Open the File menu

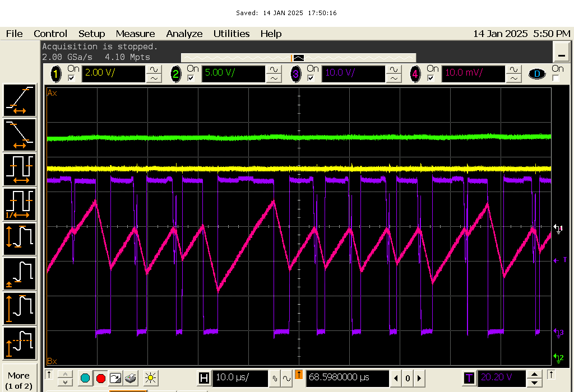click(x=14, y=34)
